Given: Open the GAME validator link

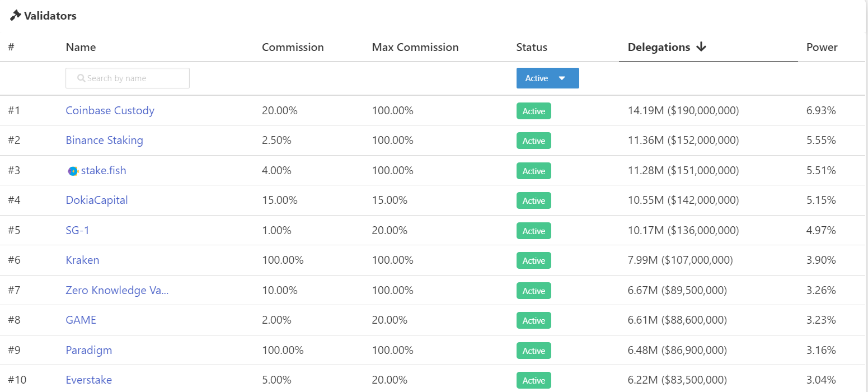Looking at the screenshot, I should click(x=81, y=320).
